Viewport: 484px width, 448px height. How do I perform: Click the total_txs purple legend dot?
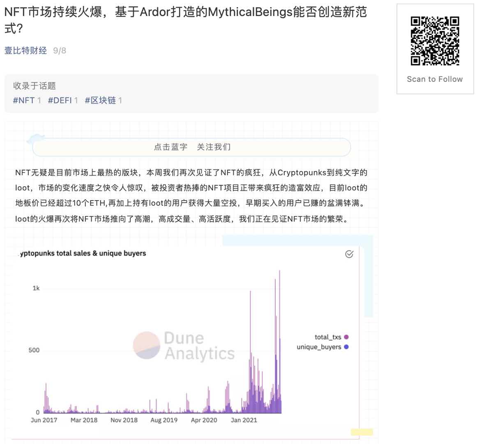[346, 337]
